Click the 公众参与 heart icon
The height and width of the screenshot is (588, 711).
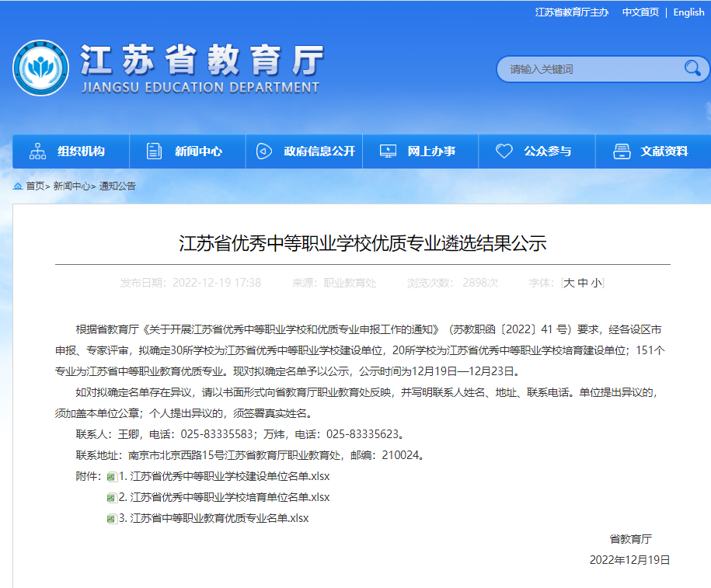[x=504, y=151]
